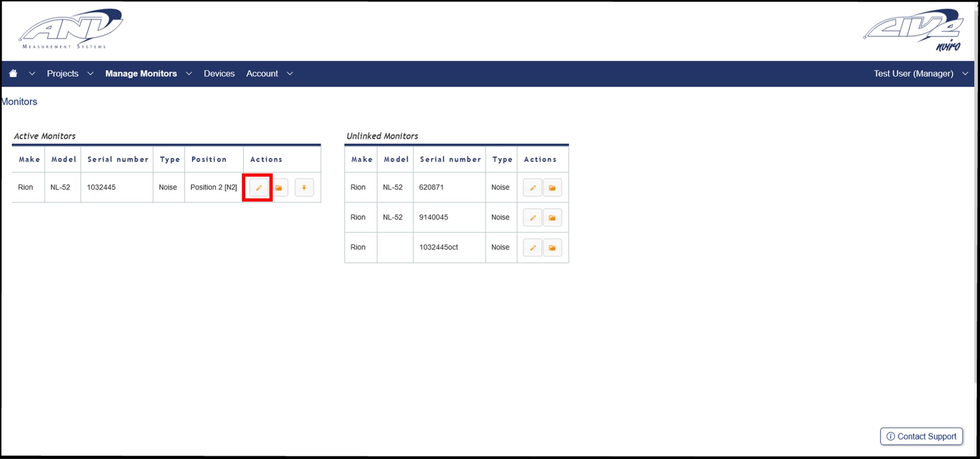Viewport: 980px width, 459px height.
Task: Open the Manage Monitors menu
Action: [141, 73]
